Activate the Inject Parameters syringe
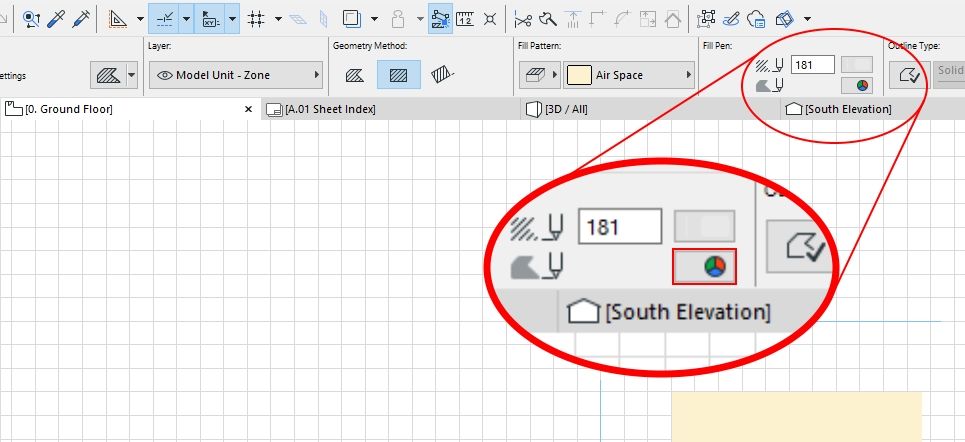This screenshot has height=442, width=965. tap(81, 19)
